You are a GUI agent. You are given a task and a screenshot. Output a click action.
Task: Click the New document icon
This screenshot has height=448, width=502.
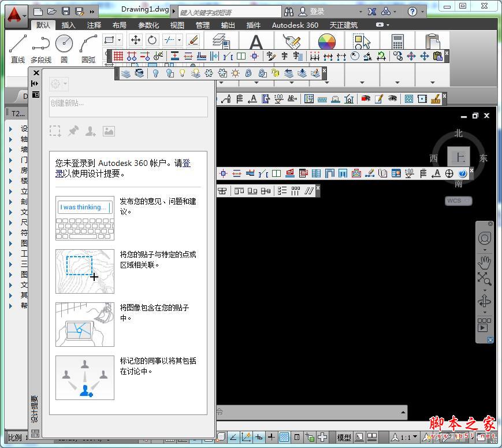(x=38, y=12)
